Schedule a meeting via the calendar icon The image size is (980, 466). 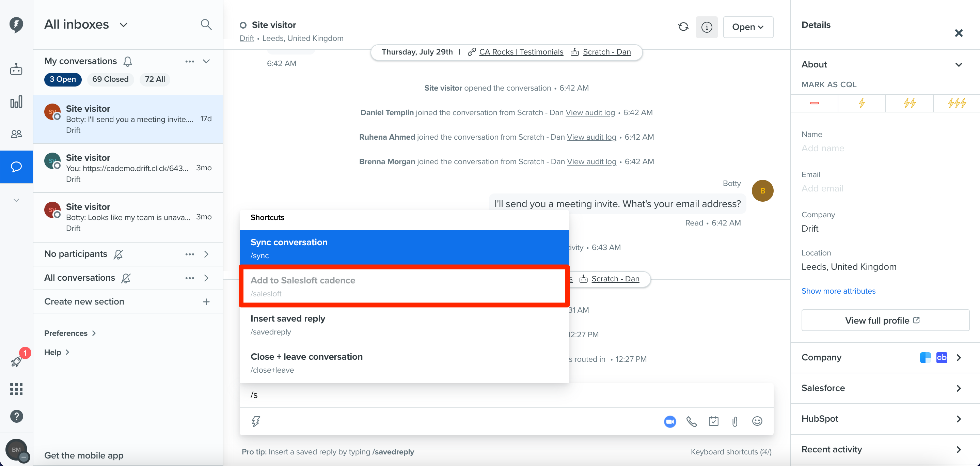pos(713,421)
